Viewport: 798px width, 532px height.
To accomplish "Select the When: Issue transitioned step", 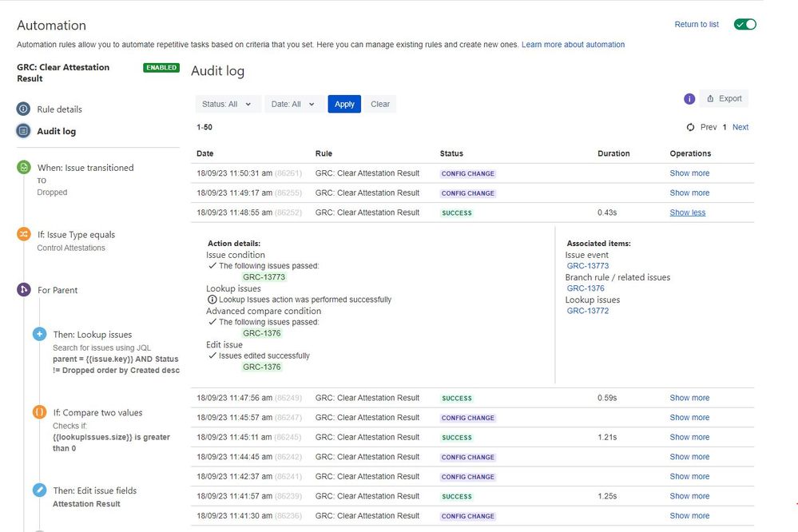I will pos(85,168).
